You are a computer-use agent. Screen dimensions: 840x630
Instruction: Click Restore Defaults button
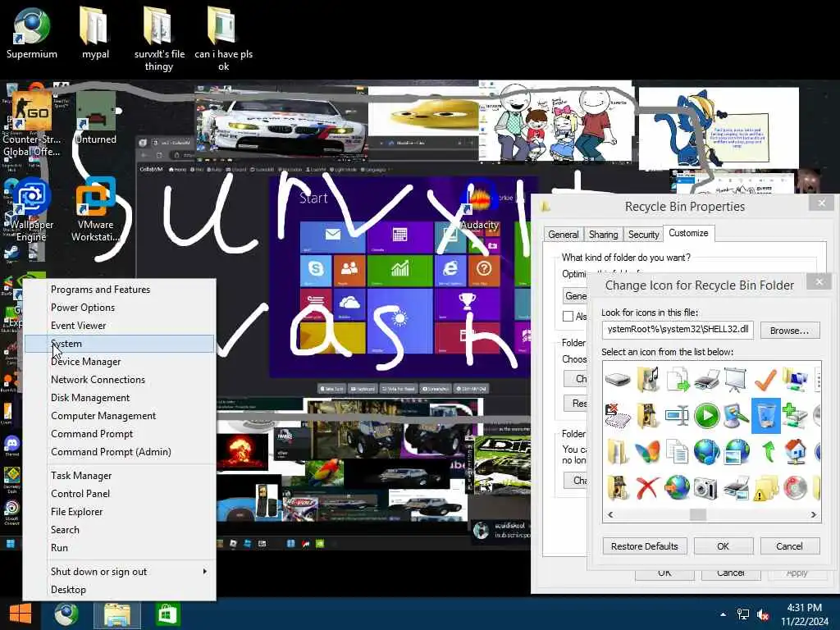point(645,546)
